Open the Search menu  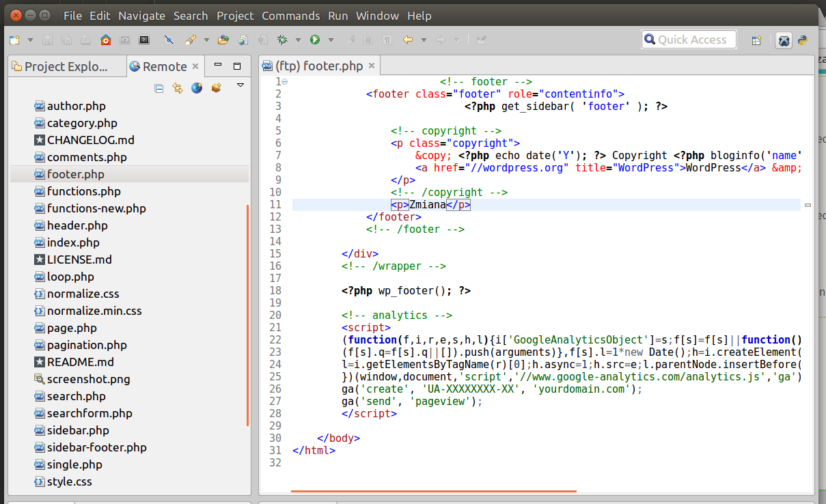coord(191,16)
